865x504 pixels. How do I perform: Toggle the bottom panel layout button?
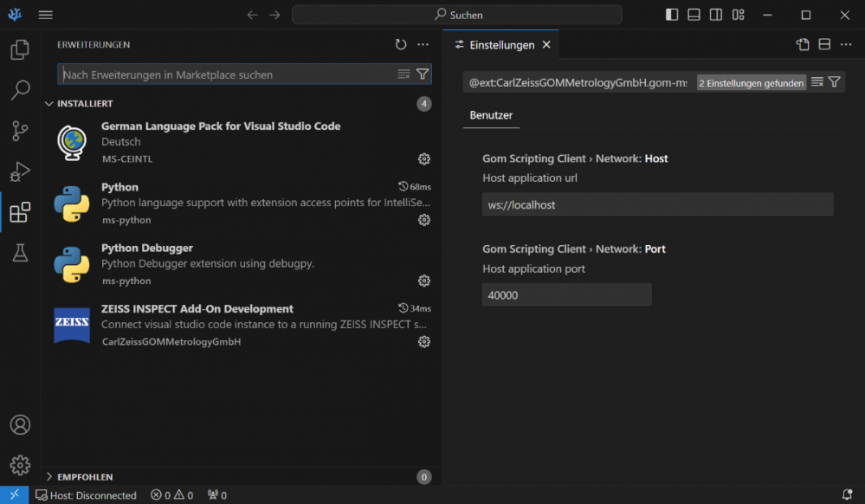coord(694,15)
